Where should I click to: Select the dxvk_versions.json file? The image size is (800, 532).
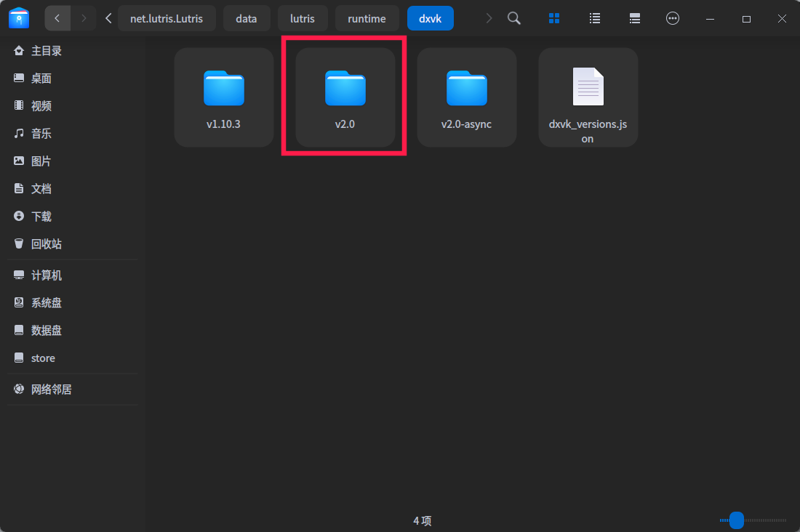click(588, 97)
